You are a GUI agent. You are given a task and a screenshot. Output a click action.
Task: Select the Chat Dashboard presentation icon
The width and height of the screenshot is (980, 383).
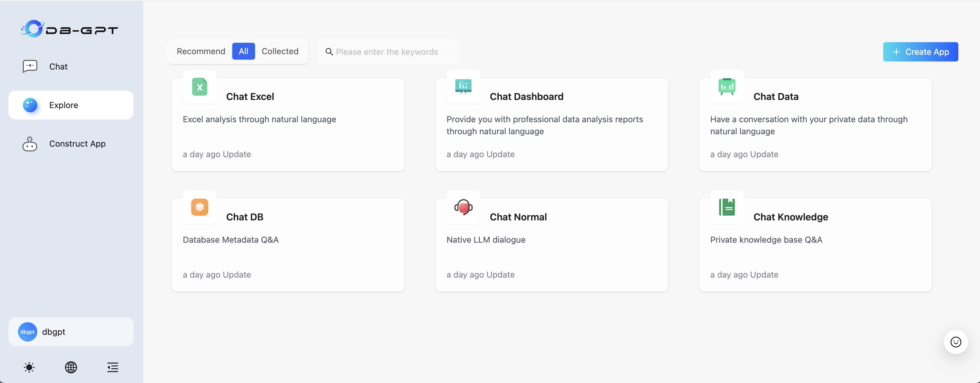[463, 87]
